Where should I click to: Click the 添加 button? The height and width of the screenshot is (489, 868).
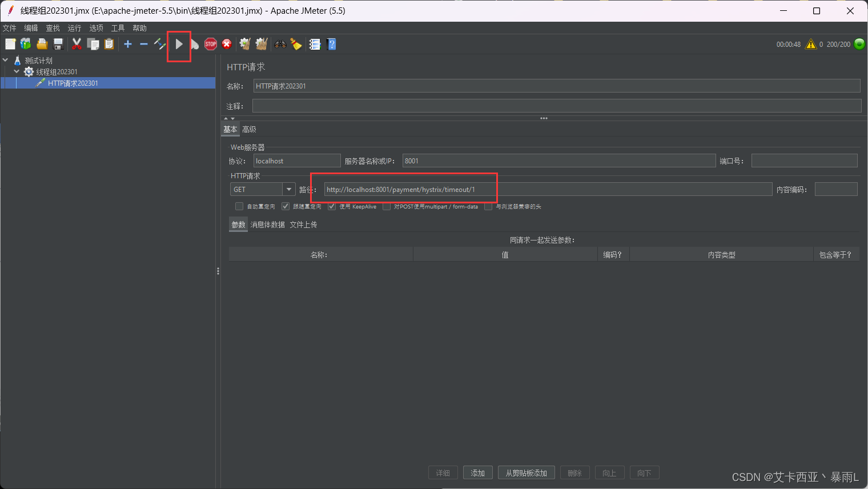(478, 473)
